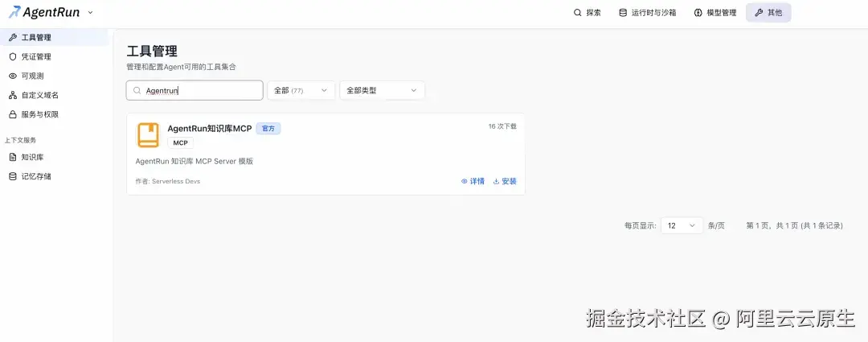The image size is (868, 342).
Task: Click the subtitle 管理和配置Agent可用的工具集合
Action: click(x=182, y=67)
